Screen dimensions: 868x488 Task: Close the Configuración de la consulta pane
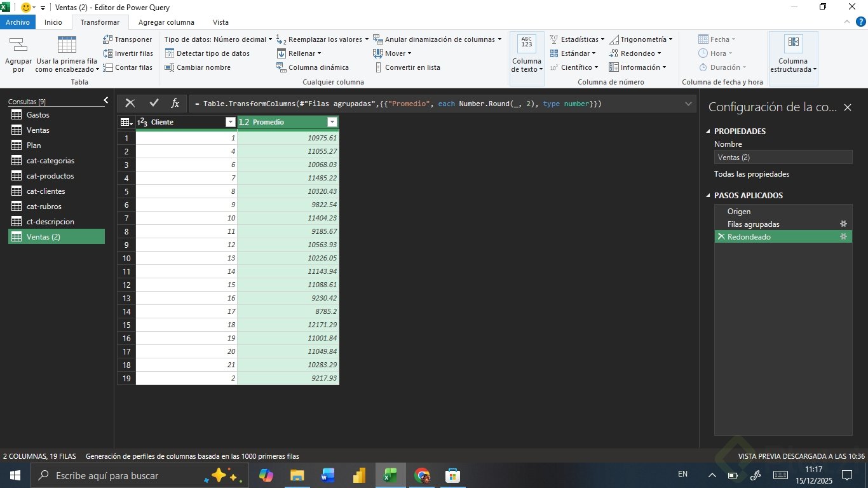[847, 107]
